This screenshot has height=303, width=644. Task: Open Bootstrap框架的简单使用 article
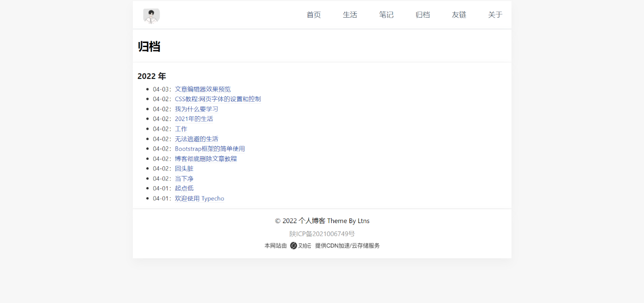[x=209, y=149]
